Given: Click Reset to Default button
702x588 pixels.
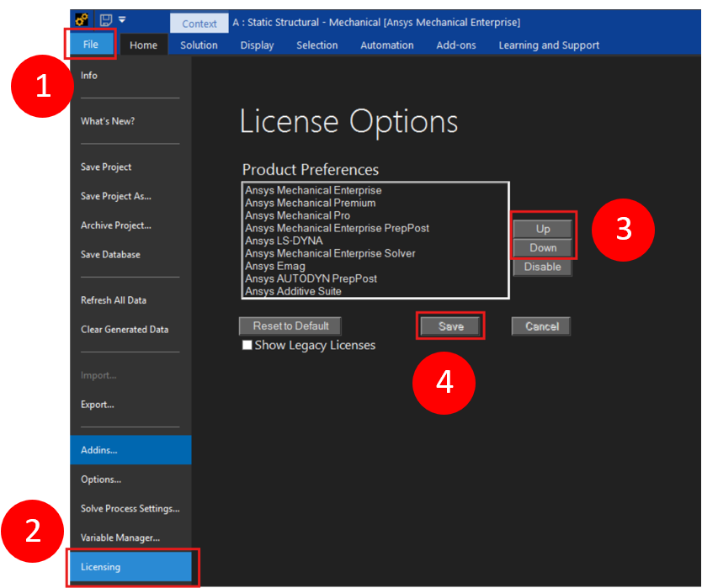Looking at the screenshot, I should 290,326.
